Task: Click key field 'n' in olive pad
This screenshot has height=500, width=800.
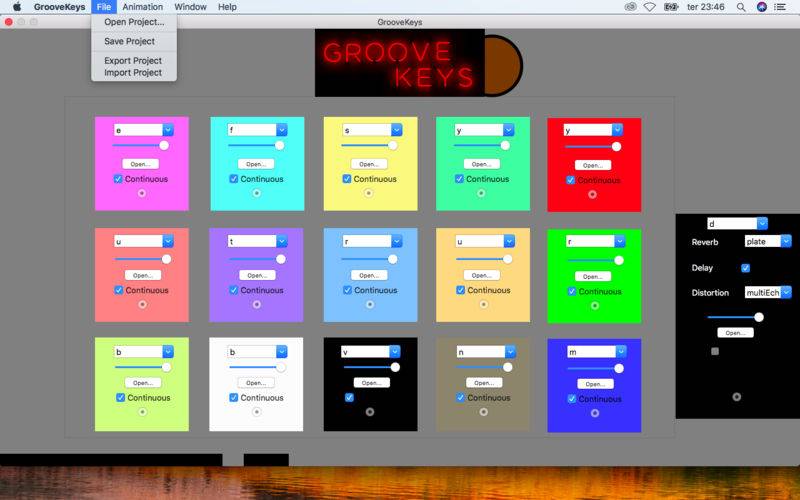Action: click(481, 352)
